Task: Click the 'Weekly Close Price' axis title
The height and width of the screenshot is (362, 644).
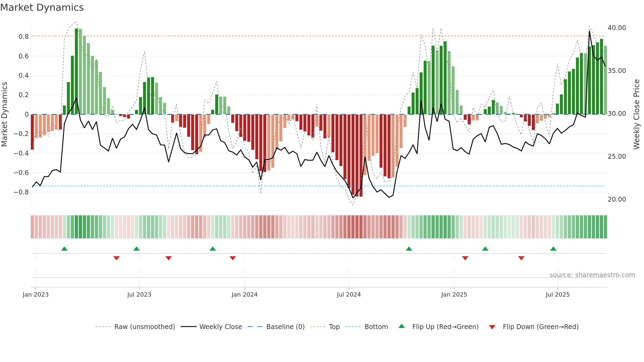Action: [636, 114]
